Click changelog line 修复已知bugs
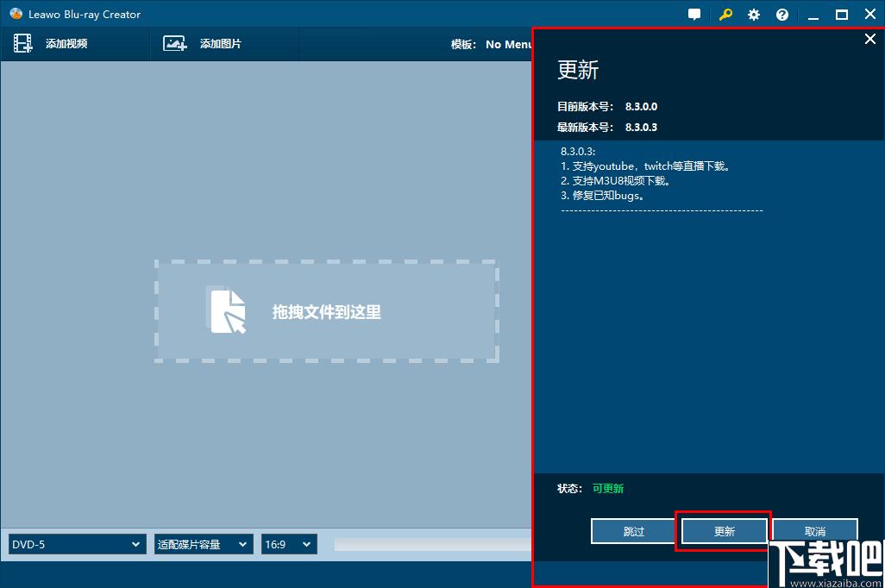885x588 pixels. click(602, 195)
